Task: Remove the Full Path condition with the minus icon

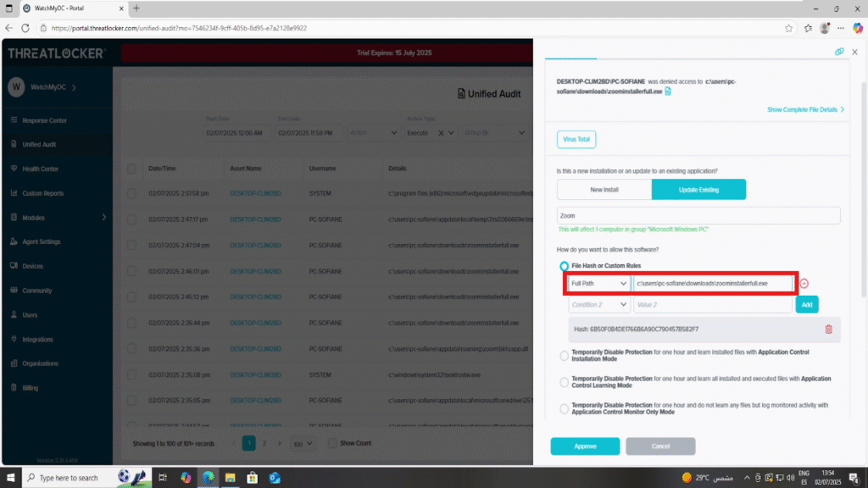Action: click(804, 283)
